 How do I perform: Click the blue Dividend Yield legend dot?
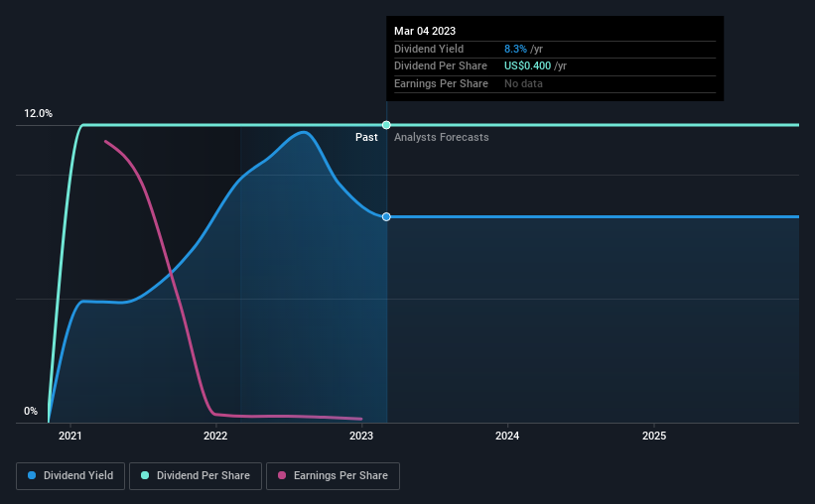(x=32, y=475)
